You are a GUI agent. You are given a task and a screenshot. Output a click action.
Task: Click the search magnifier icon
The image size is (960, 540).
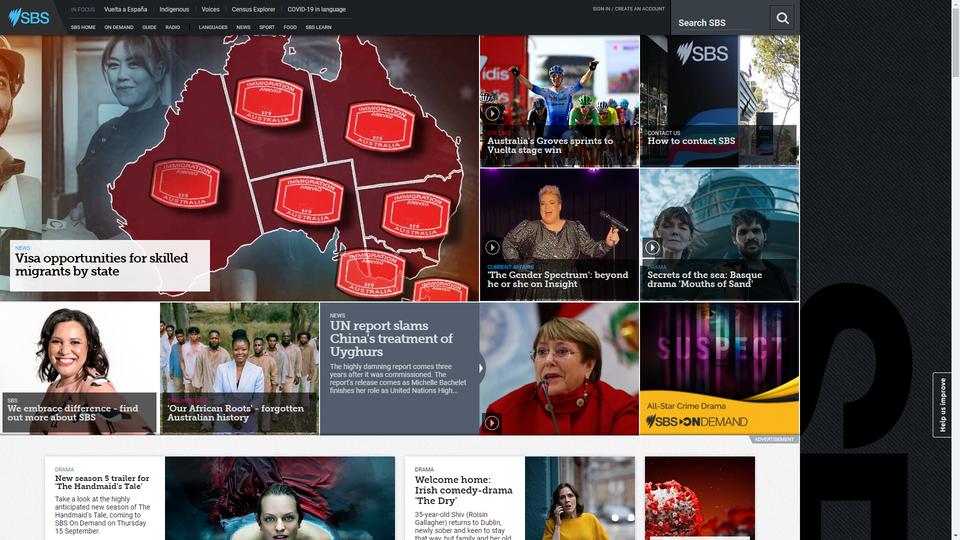coord(782,18)
